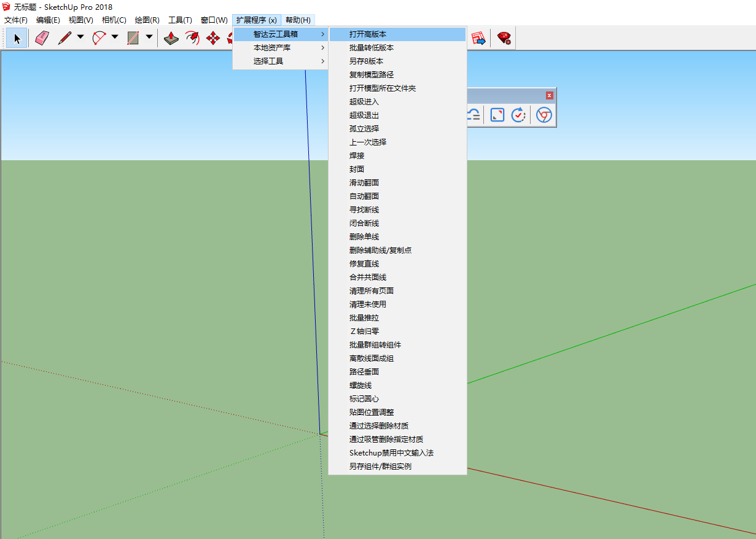Open dropdown arrow beside the Arc tool
The width and height of the screenshot is (756, 539).
(115, 37)
